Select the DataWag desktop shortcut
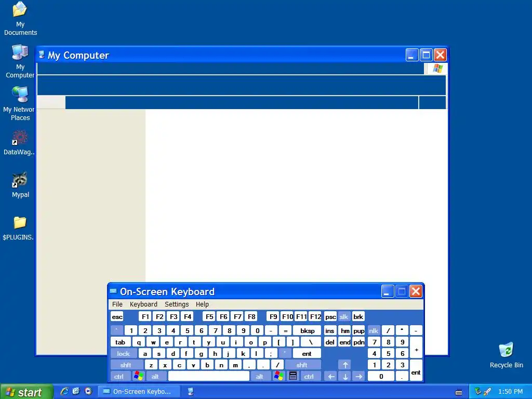This screenshot has width=532, height=399. (19, 142)
